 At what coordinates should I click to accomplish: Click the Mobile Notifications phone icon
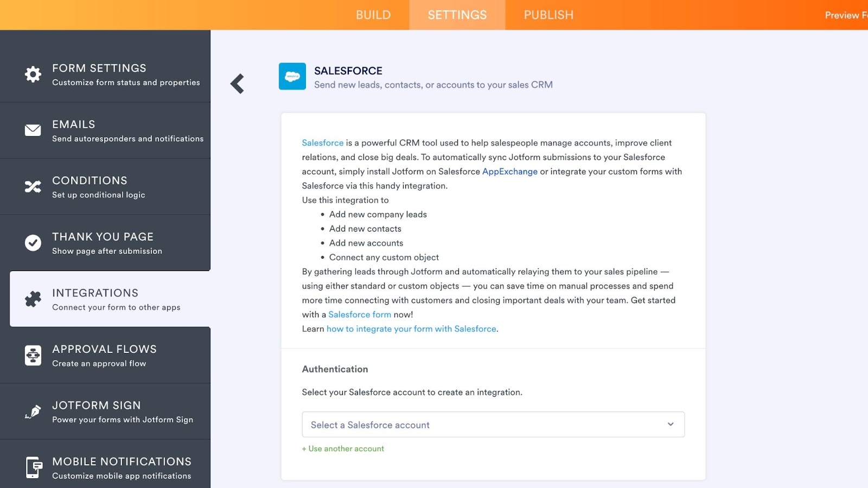[33, 467]
